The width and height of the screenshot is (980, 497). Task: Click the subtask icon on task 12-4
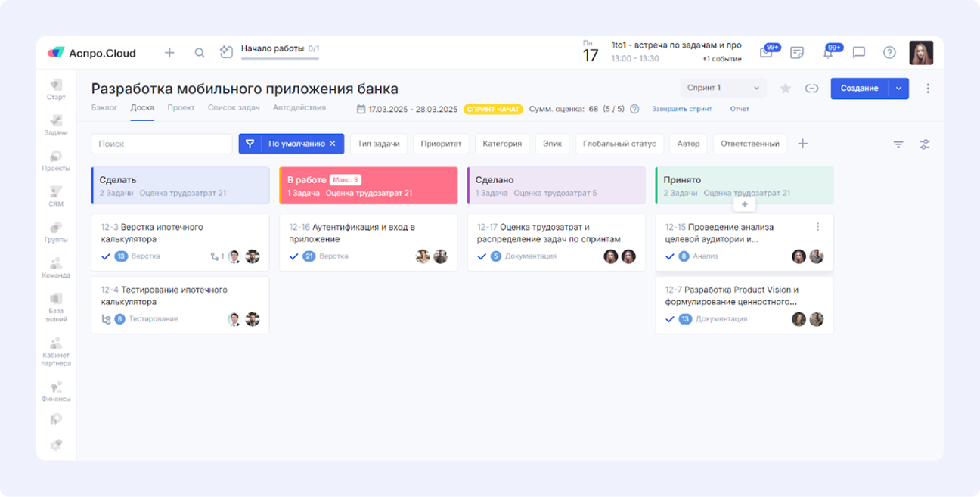point(106,319)
